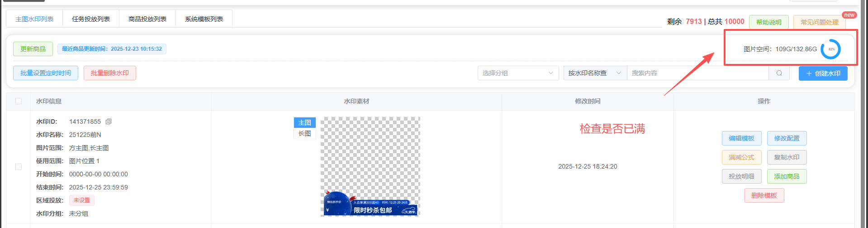
Task: Click the 批量删除水印 button
Action: pos(110,73)
